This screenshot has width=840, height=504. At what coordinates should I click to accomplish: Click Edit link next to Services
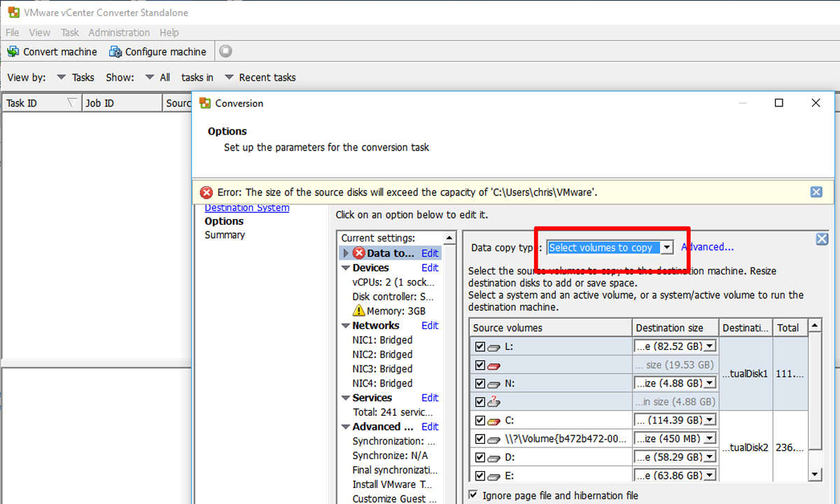pyautogui.click(x=430, y=398)
